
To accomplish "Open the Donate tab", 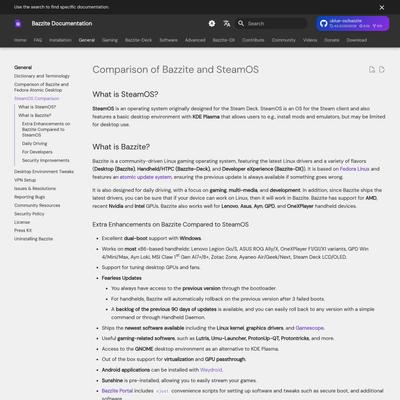I will pos(332,40).
